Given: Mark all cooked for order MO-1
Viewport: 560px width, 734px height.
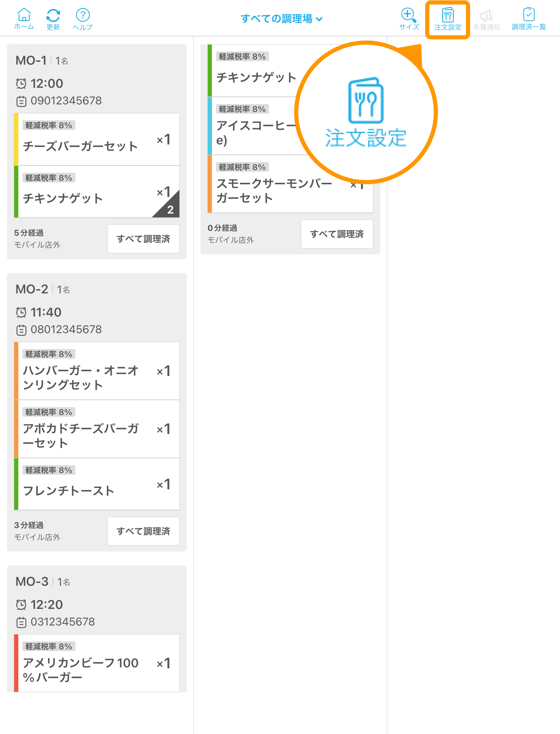Looking at the screenshot, I should pos(143,239).
